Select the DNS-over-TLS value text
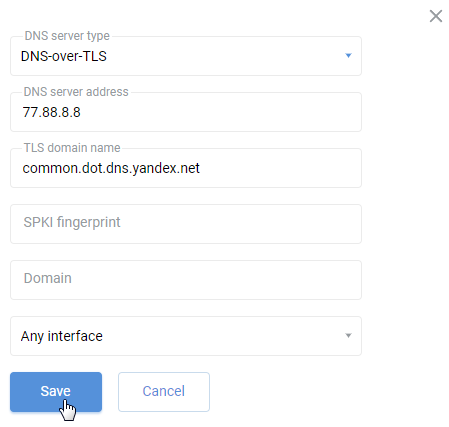Viewport: 449px width, 427px height. point(64,56)
